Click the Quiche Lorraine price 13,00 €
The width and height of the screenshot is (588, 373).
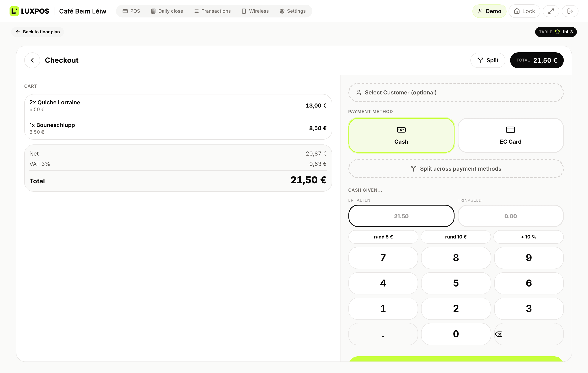click(x=316, y=106)
